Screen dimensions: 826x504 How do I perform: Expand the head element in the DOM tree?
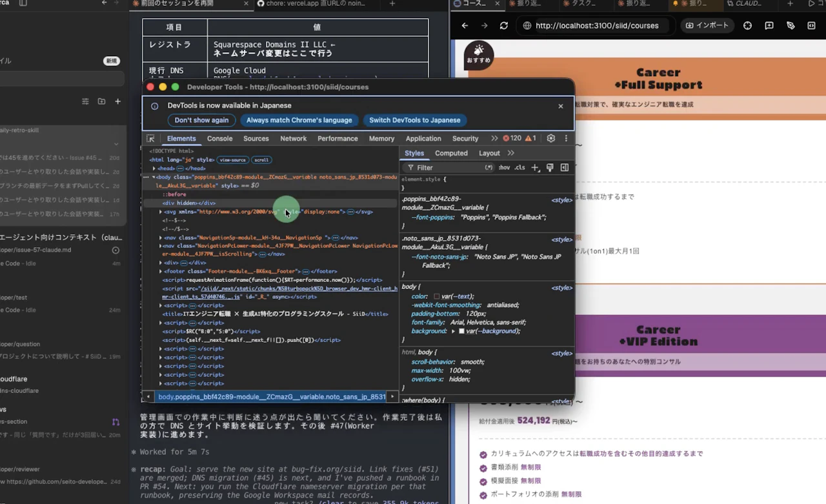pyautogui.click(x=154, y=168)
